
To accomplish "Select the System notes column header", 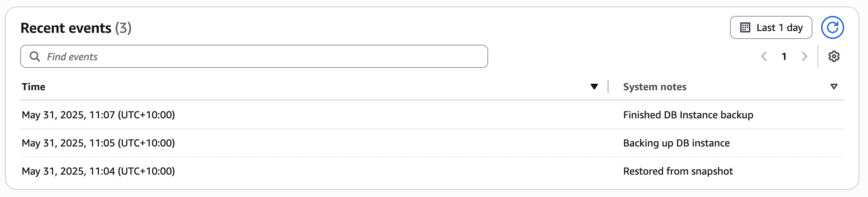I will tap(655, 87).
